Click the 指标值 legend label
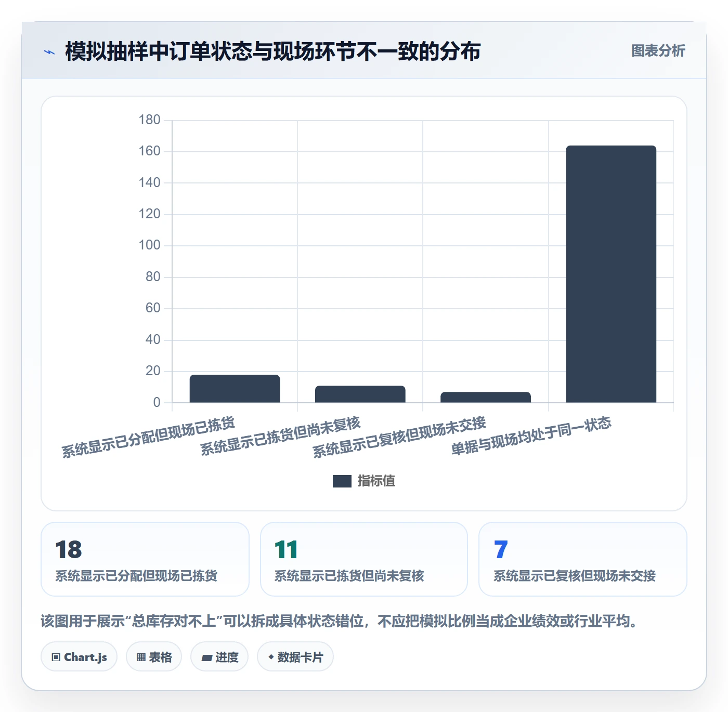 tap(376, 481)
